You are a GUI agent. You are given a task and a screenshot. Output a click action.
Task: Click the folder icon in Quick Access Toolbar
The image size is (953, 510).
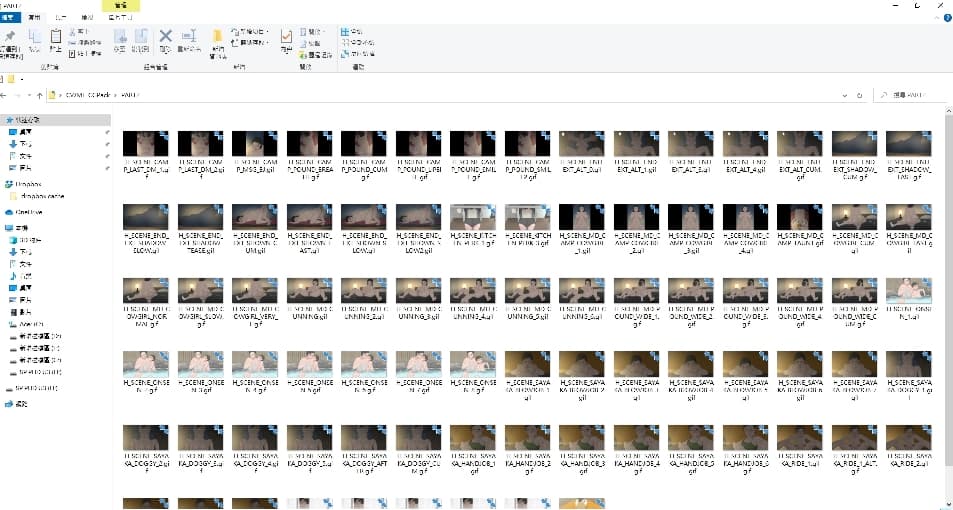coord(11,79)
